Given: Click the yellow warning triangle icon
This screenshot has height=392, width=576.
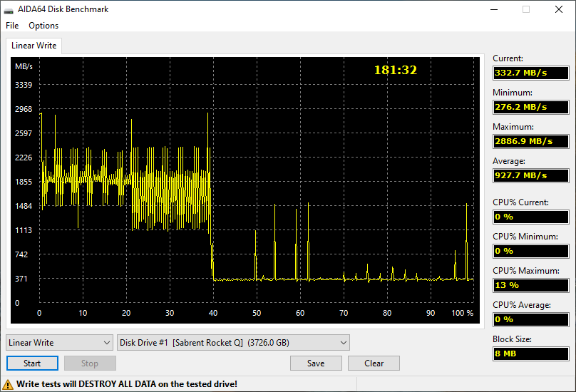Looking at the screenshot, I should point(8,385).
